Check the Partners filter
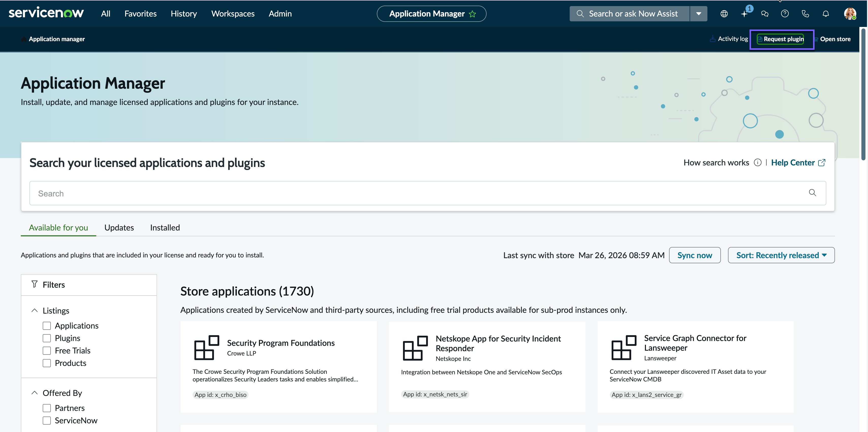The width and height of the screenshot is (868, 432). [x=47, y=408]
